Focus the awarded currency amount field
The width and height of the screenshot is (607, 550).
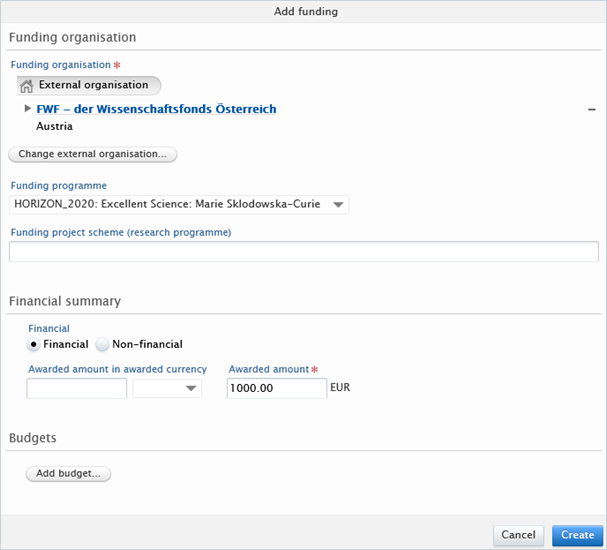[x=77, y=388]
